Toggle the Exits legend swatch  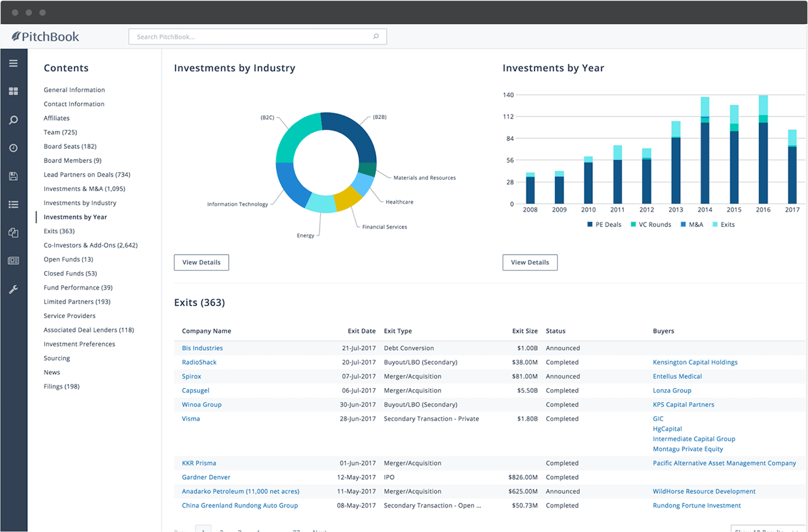[x=715, y=225]
